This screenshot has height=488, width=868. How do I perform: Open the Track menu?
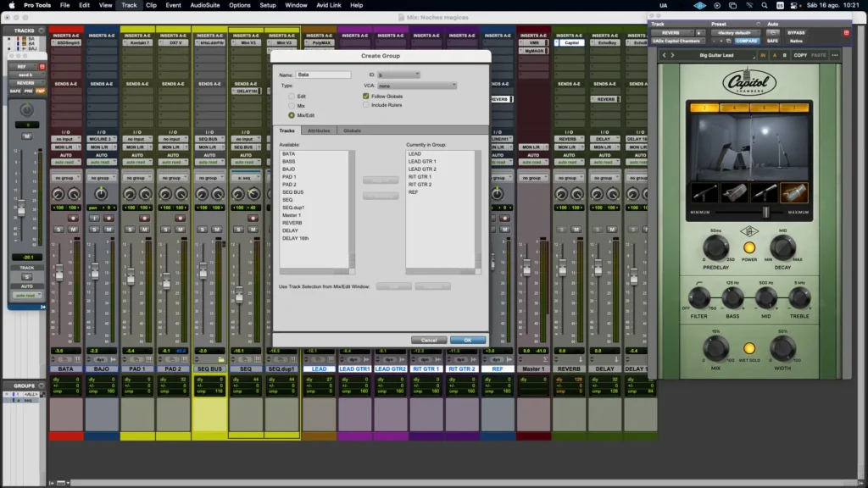pyautogui.click(x=129, y=6)
